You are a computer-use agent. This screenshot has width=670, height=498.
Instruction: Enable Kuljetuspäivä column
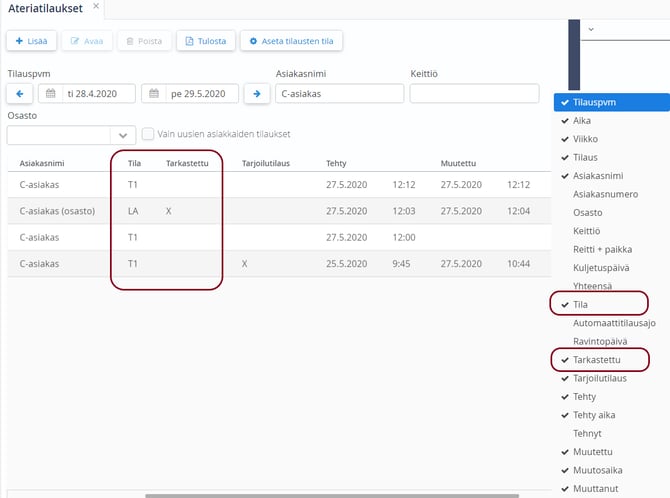[x=612, y=268]
